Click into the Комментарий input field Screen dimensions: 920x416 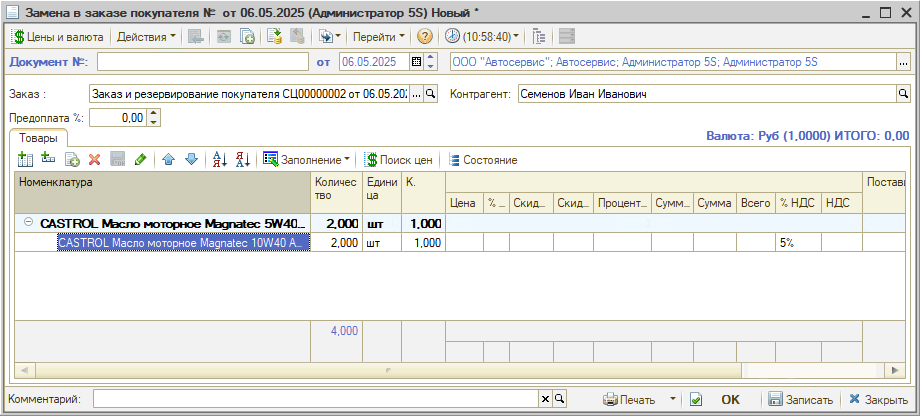[x=315, y=399]
